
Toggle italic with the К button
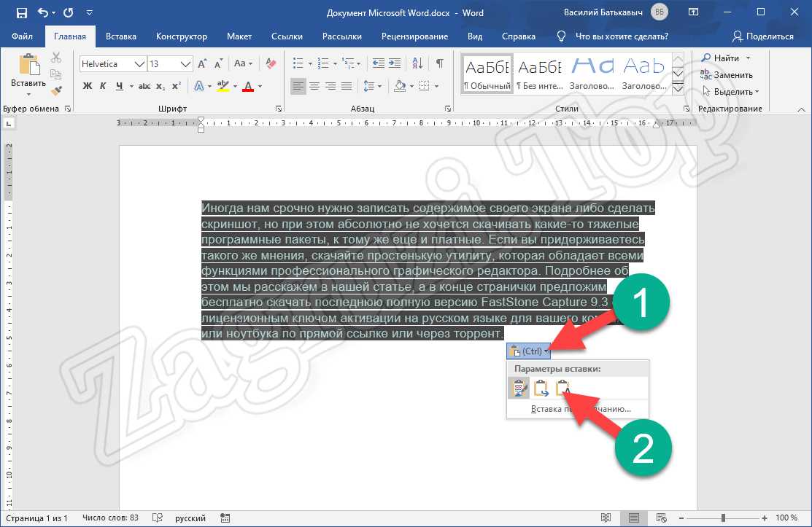(103, 86)
